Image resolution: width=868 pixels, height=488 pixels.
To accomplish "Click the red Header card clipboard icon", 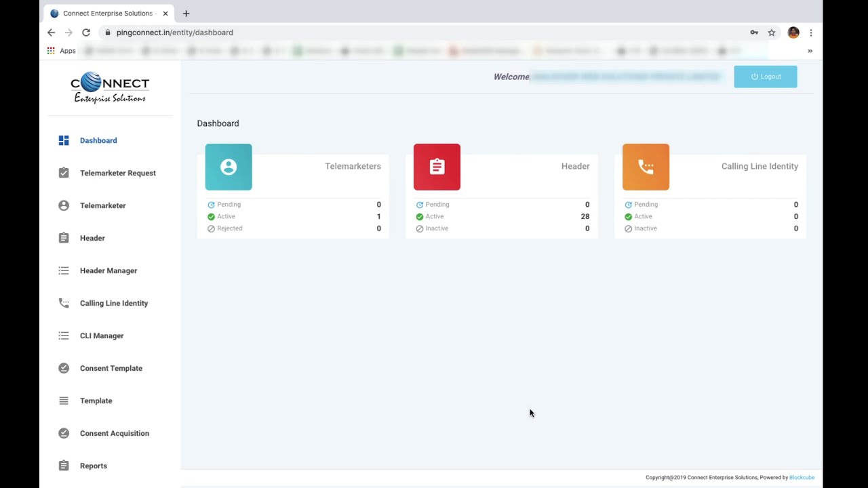I will coord(437,167).
